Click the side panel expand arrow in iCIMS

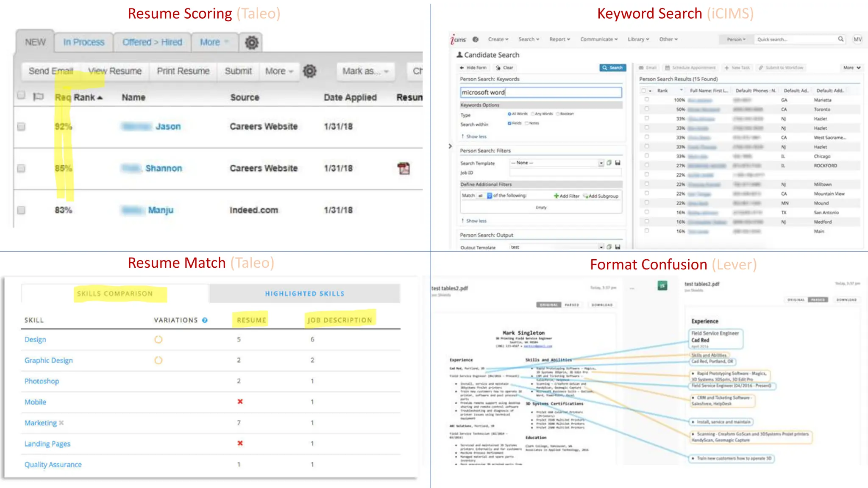[450, 146]
